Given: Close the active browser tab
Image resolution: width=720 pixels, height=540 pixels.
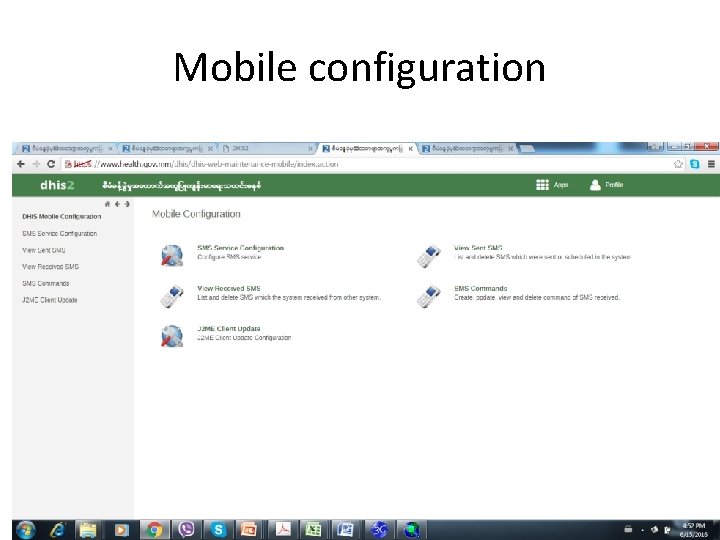Looking at the screenshot, I should pyautogui.click(x=411, y=149).
